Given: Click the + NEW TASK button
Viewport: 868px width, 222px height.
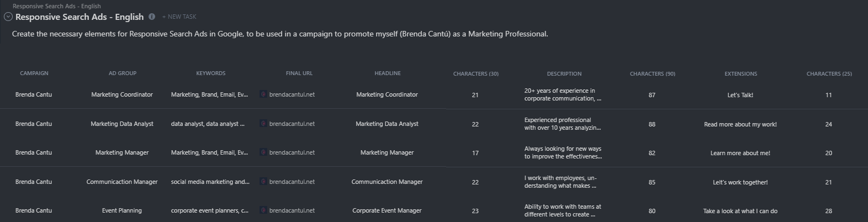Looking at the screenshot, I should pos(179,17).
